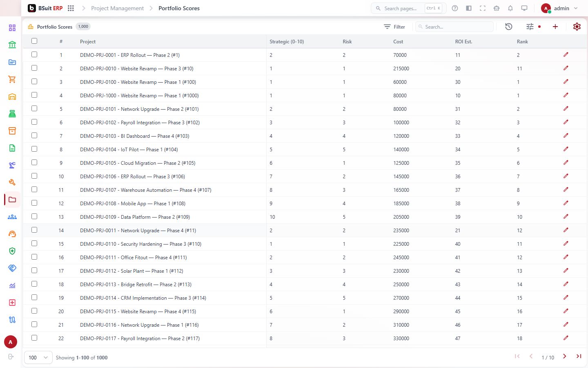Open the apps grid launcher
The height and width of the screenshot is (368, 588).
(71, 8)
